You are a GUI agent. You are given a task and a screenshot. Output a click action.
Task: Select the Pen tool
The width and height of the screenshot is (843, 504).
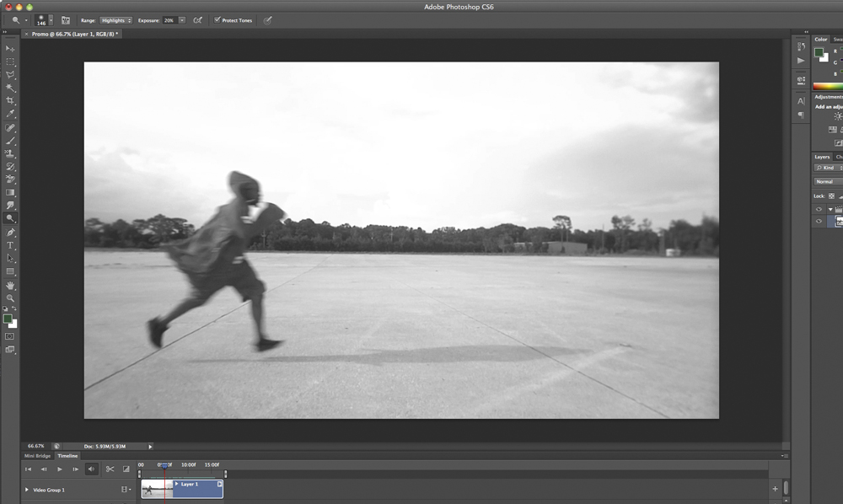coord(10,232)
